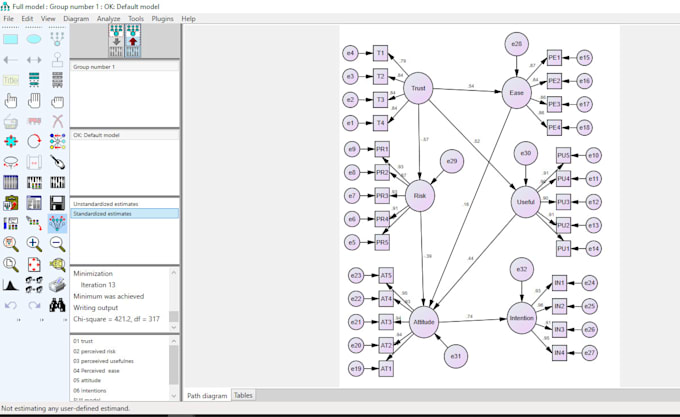Open the multiple-group analysis icon

click(34, 285)
